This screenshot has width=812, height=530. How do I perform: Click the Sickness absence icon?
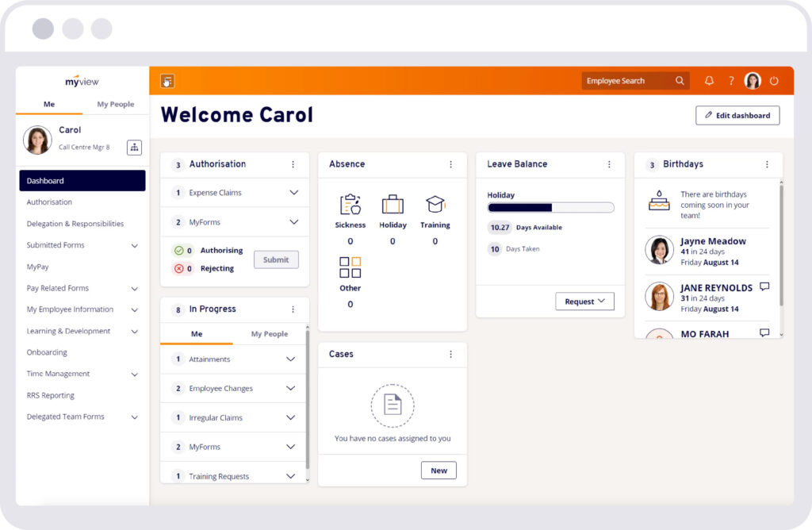[x=350, y=205]
